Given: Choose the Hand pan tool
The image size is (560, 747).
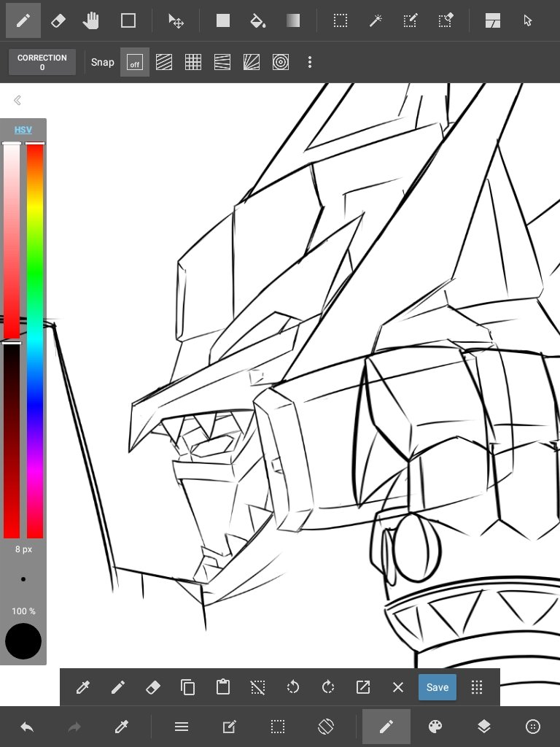Looking at the screenshot, I should tap(91, 20).
